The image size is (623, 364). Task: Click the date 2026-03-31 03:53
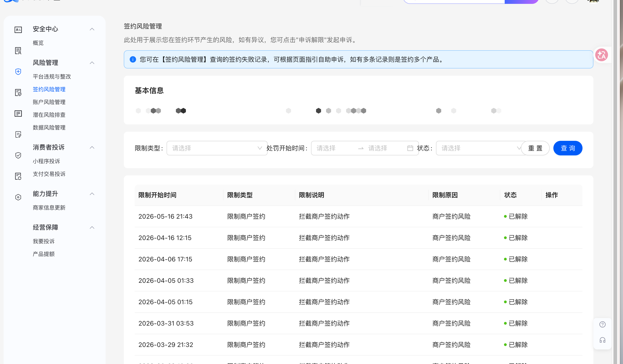(166, 323)
